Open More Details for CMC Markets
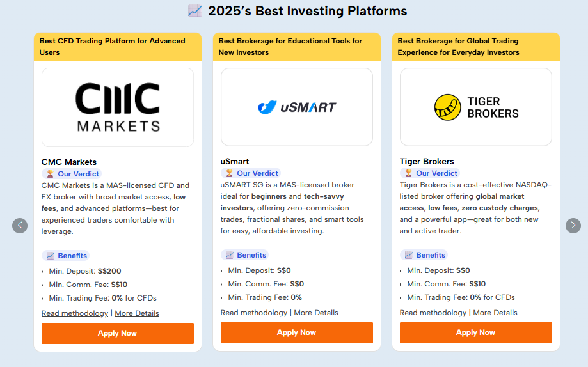Image resolution: width=588 pixels, height=367 pixels. [137, 313]
